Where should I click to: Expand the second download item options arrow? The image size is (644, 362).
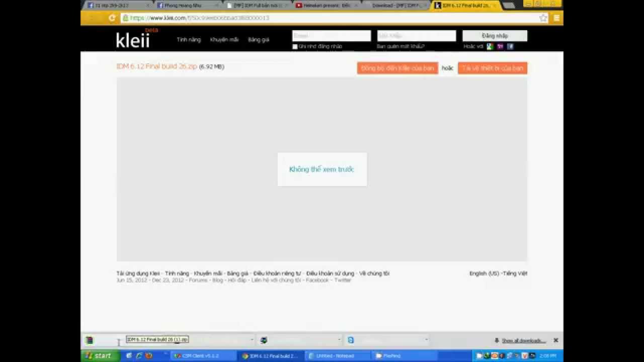pos(339,340)
